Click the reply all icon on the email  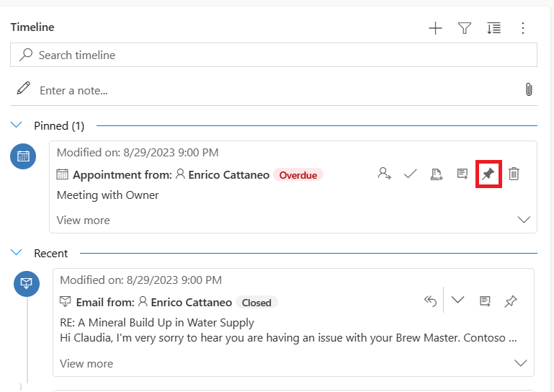[430, 301]
